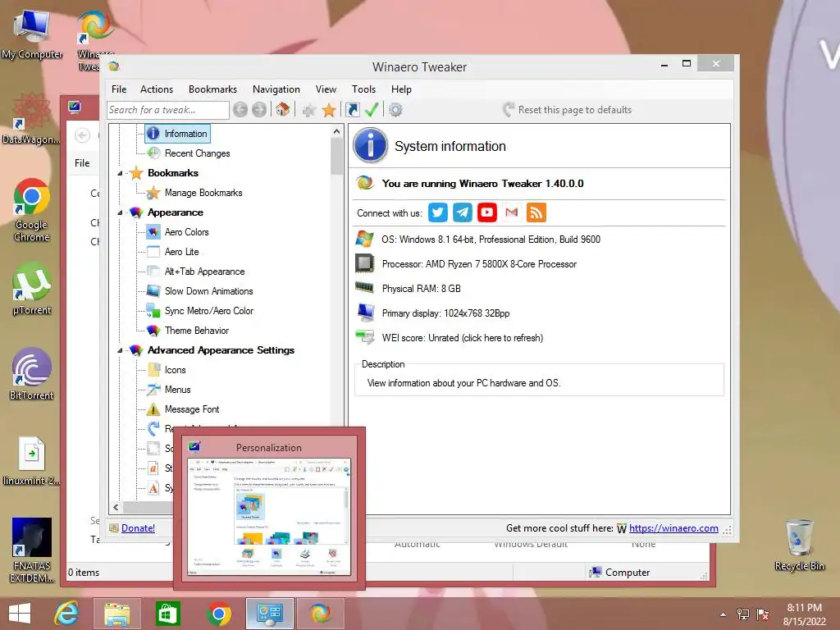
Task: Open the Tools menu
Action: click(x=363, y=89)
